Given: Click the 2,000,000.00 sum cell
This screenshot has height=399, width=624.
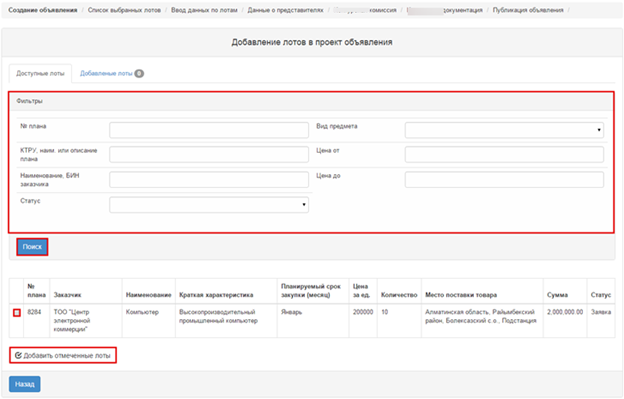Looking at the screenshot, I should point(565,321).
